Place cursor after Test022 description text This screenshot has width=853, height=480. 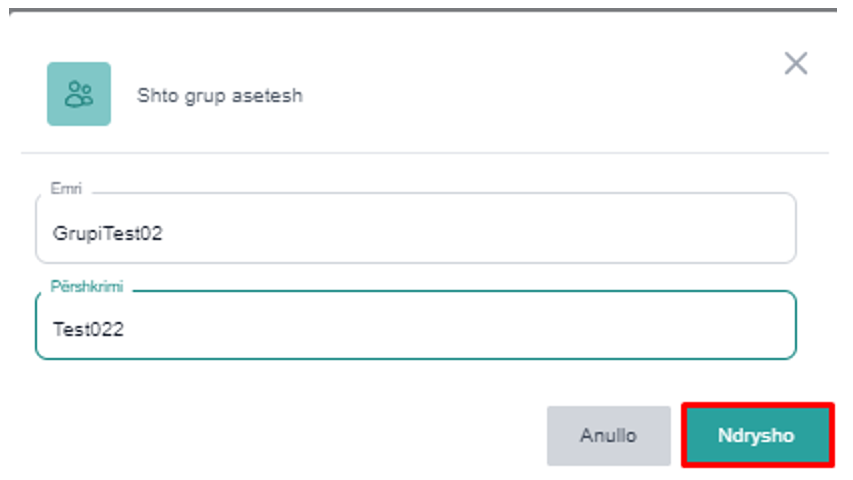126,328
